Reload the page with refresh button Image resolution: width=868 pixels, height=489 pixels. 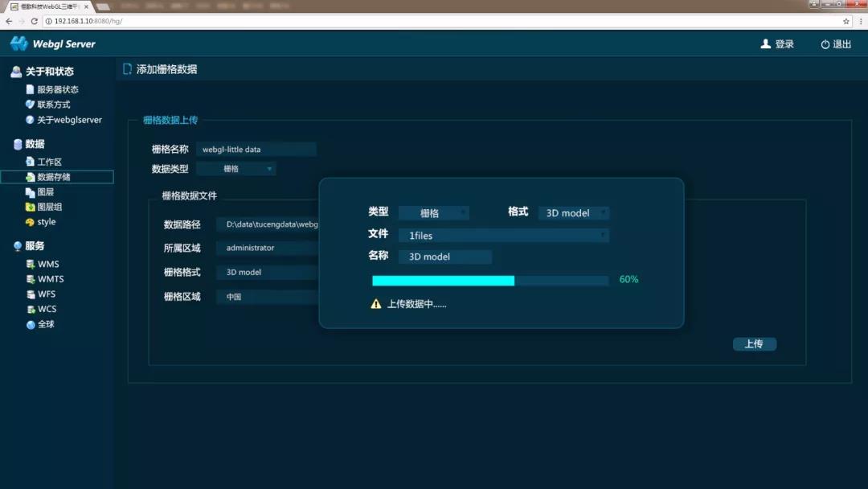35,21
